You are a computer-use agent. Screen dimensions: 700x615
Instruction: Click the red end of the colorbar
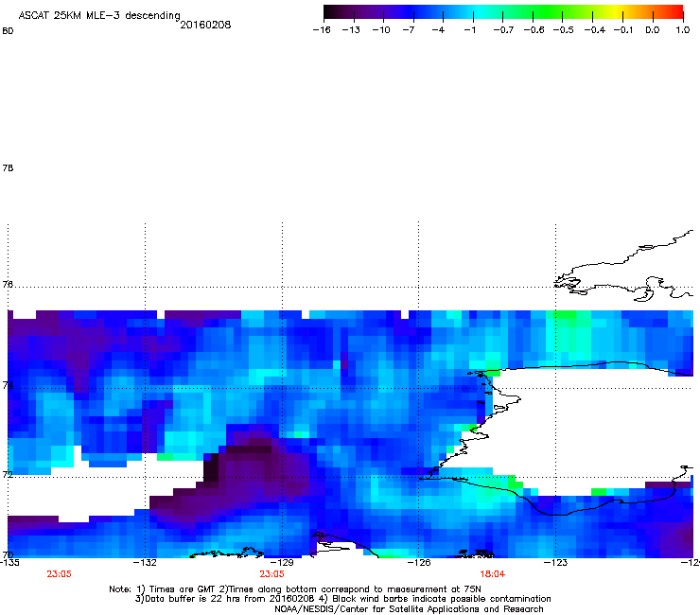coord(675,12)
